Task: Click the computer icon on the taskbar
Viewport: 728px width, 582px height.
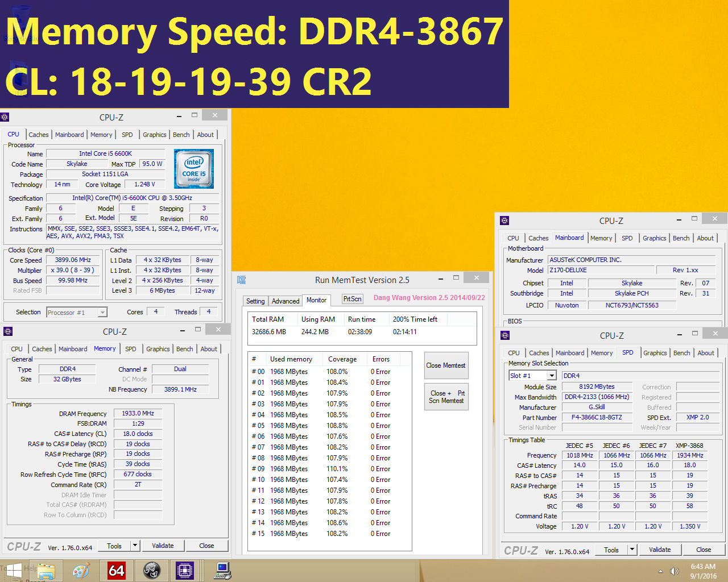Action: 222,570
